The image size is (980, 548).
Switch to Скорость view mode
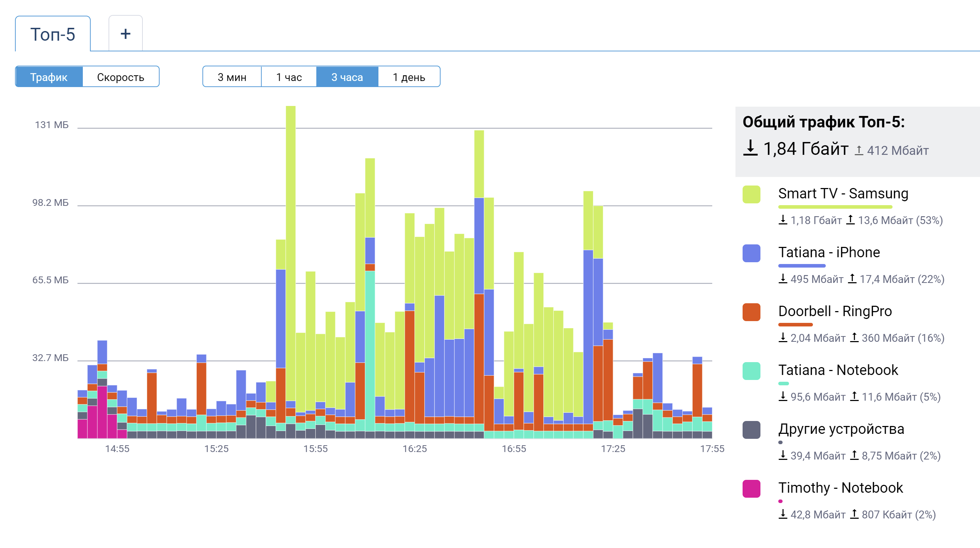coord(121,77)
